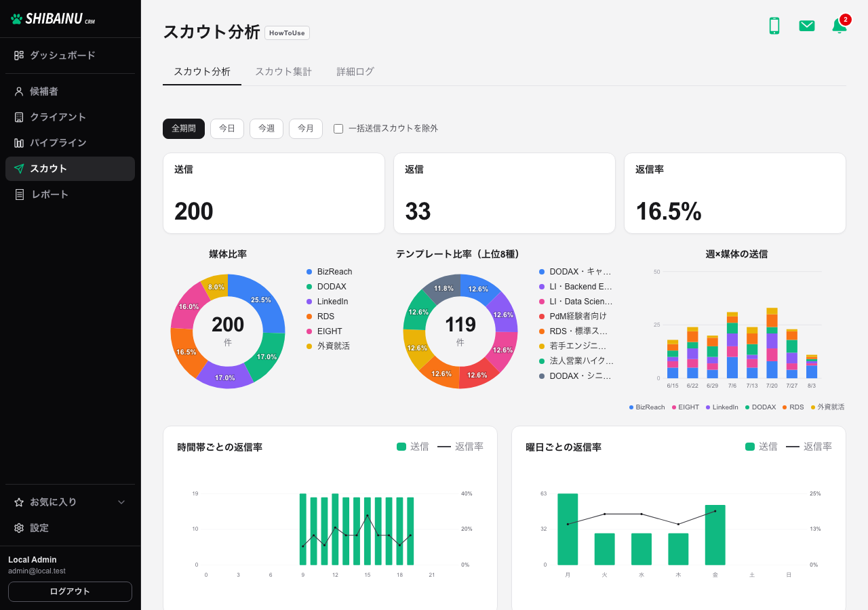Switch to 詳細ログ tab

(x=355, y=72)
